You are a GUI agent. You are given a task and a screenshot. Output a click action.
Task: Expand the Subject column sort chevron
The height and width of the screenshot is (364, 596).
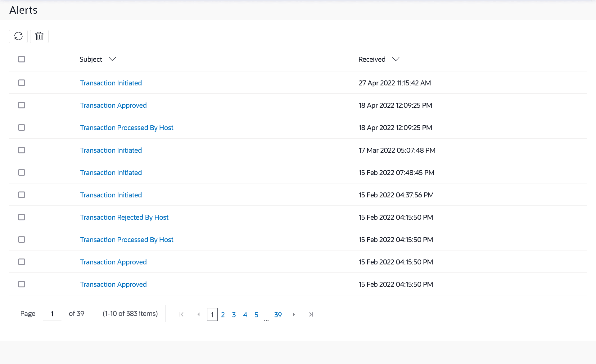pos(112,59)
